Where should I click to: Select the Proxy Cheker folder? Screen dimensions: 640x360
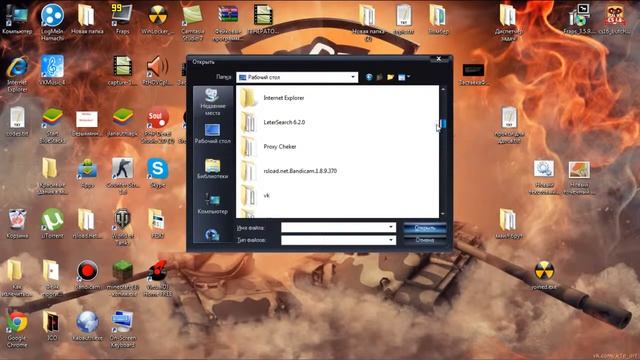pos(280,147)
